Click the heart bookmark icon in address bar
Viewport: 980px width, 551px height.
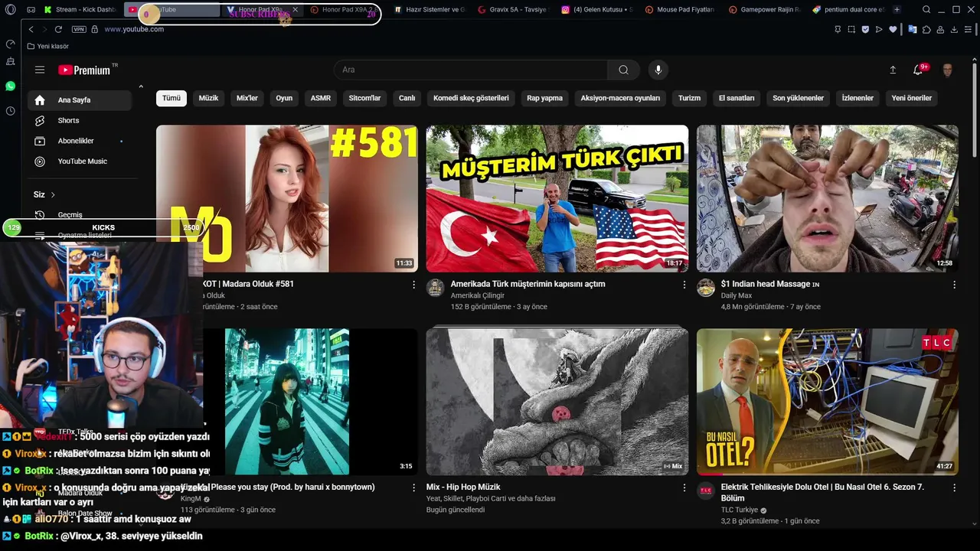[x=893, y=29]
